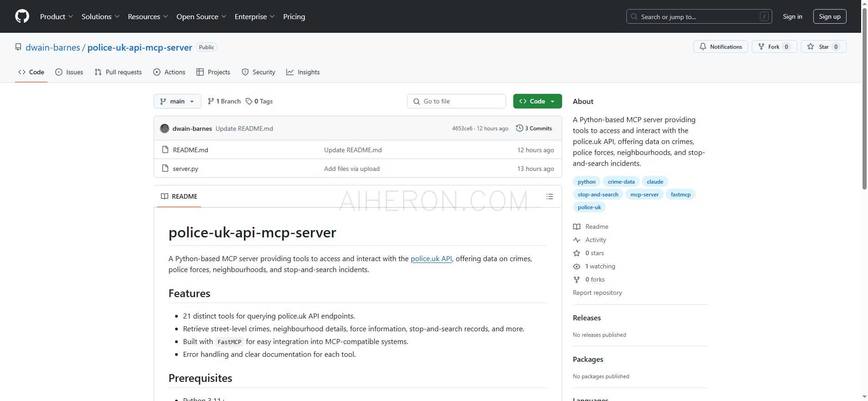View the 0 stars link
The height and width of the screenshot is (401, 868).
click(x=589, y=253)
